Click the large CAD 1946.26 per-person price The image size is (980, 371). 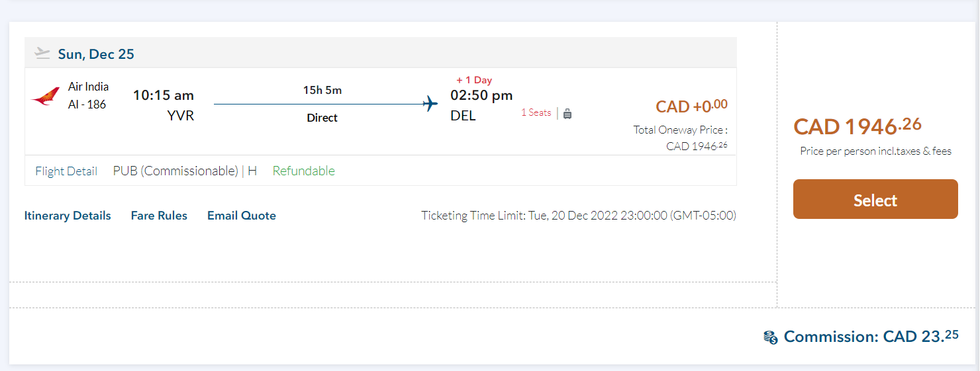click(857, 126)
